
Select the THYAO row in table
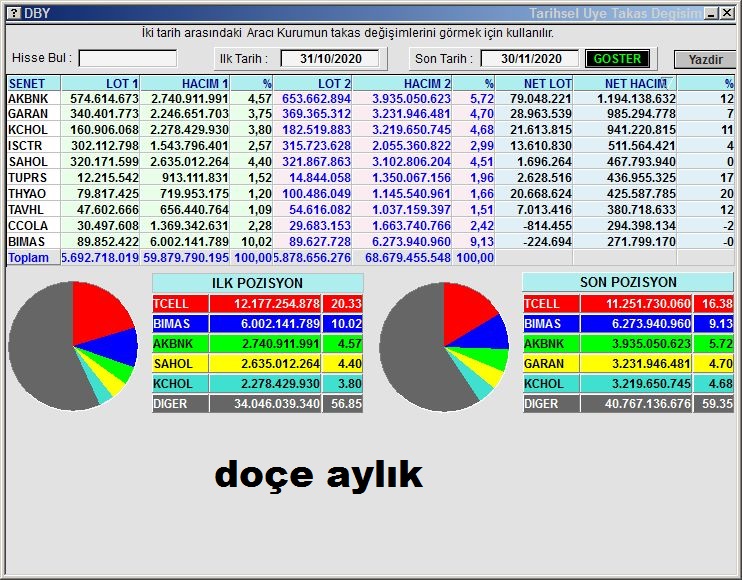point(371,194)
